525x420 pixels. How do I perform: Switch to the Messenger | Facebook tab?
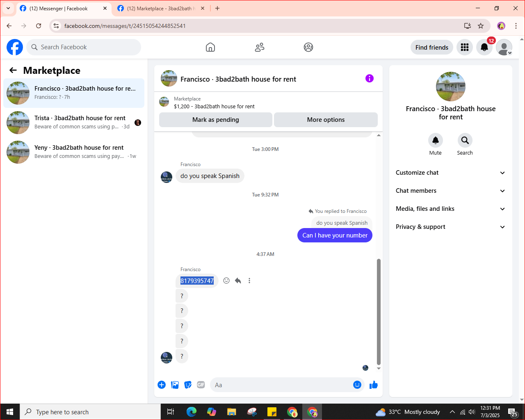point(64,9)
